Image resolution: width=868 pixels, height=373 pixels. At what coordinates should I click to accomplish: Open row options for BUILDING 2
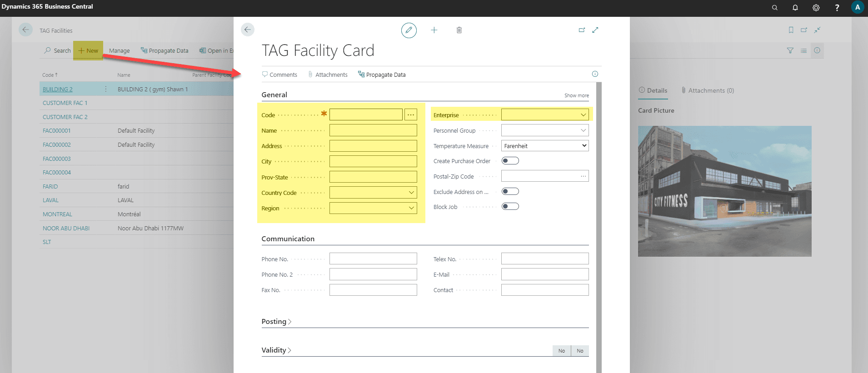pos(106,89)
